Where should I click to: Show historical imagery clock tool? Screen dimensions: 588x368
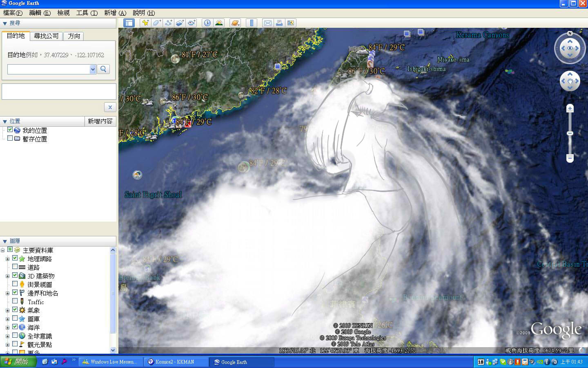[207, 23]
